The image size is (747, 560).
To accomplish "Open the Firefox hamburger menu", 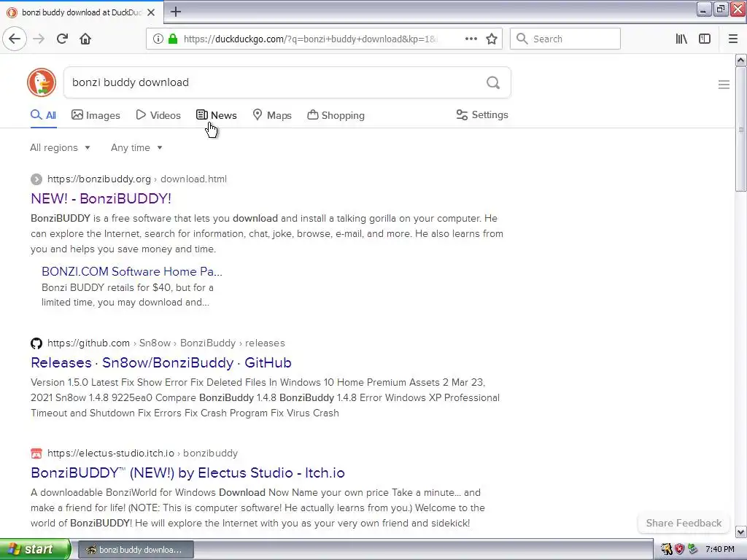I will point(733,39).
